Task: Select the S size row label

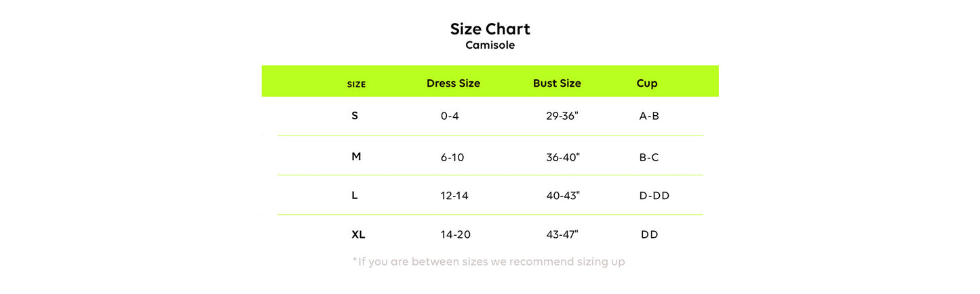Action: click(355, 116)
